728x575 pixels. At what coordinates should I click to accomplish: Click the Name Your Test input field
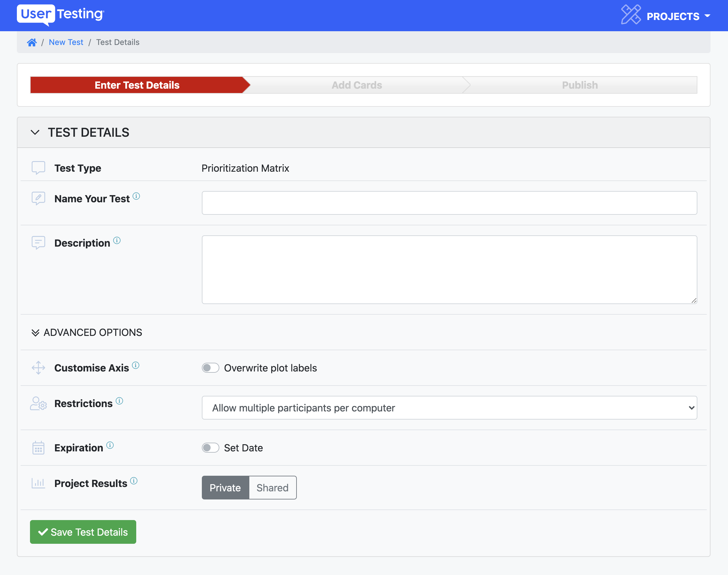click(x=449, y=203)
